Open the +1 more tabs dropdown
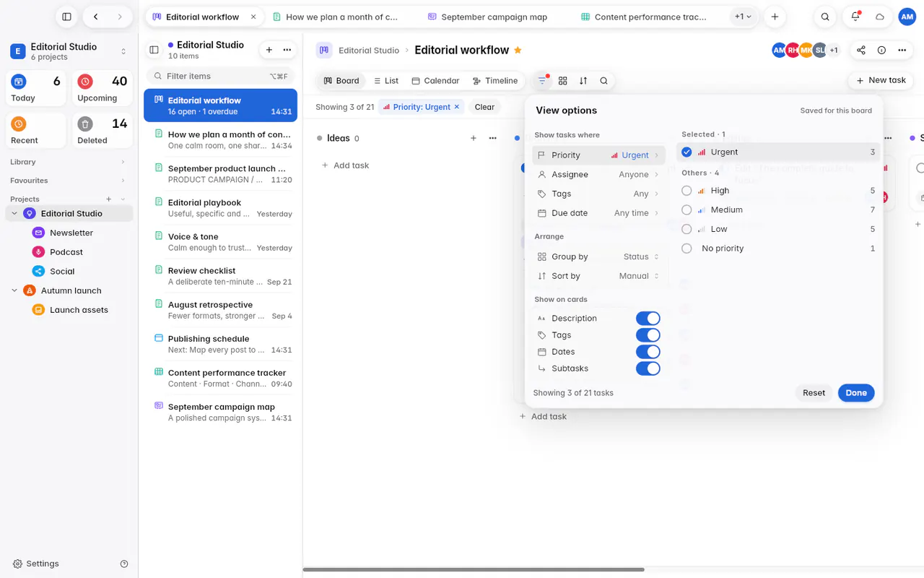The image size is (924, 578). tap(743, 17)
